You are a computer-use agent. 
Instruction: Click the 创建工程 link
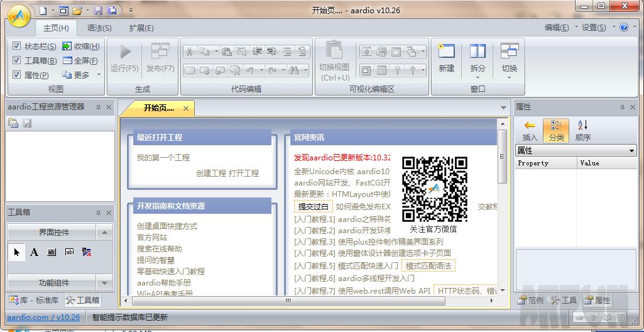coord(211,173)
